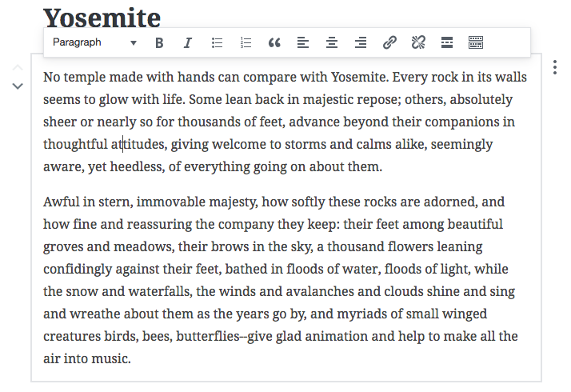571x392 pixels.
Task: Click the word 'majesty' in second paragraph
Action: (x=233, y=202)
